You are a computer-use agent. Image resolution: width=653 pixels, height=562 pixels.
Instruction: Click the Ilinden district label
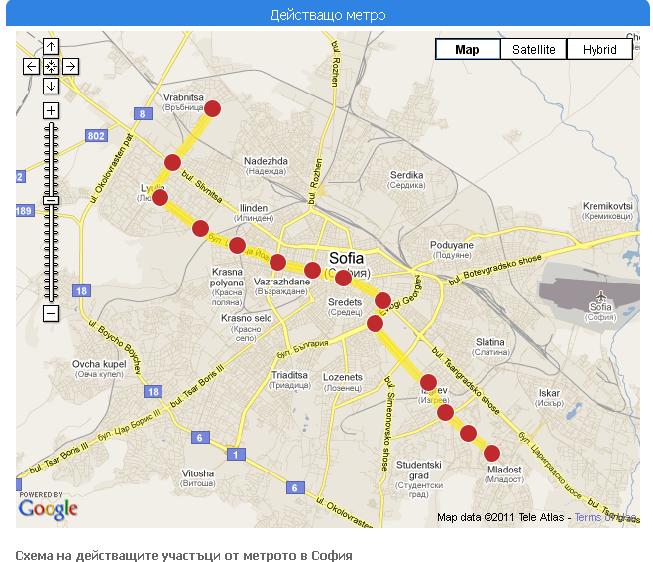[254, 213]
